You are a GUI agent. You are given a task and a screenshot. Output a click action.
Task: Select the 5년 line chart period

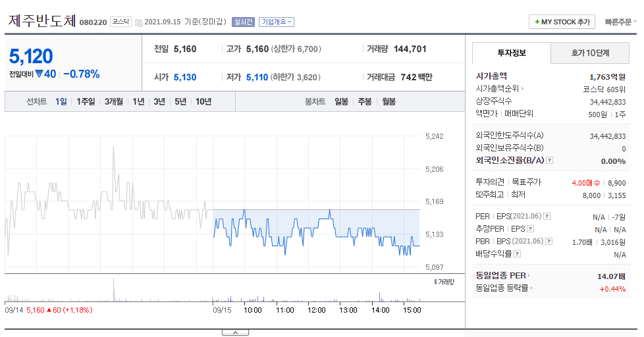[x=180, y=102]
